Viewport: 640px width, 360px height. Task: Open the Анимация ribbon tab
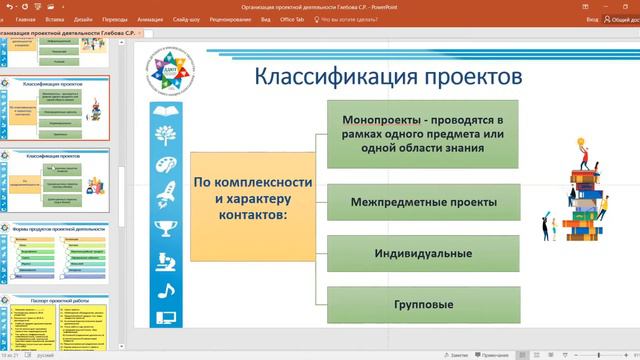pyautogui.click(x=150, y=19)
